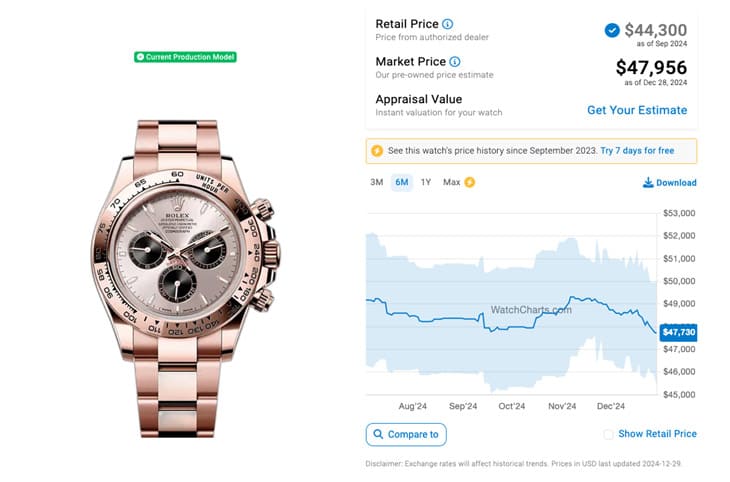The image size is (730, 482).
Task: Click the Retail Price info icon
Action: coord(447,24)
